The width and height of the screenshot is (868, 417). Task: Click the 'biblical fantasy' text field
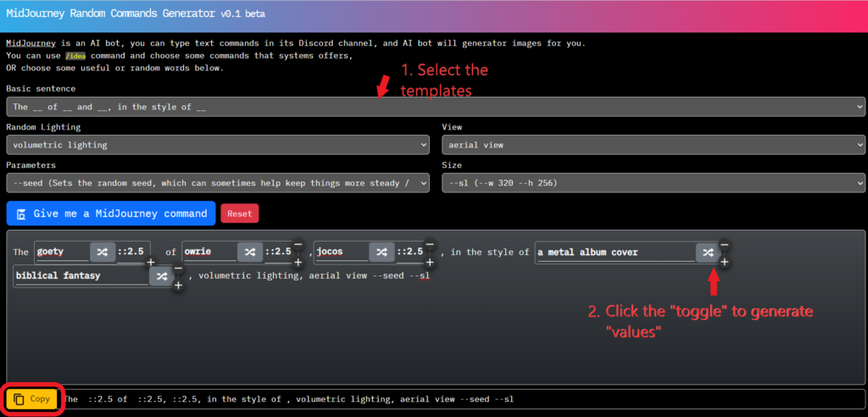pos(82,275)
